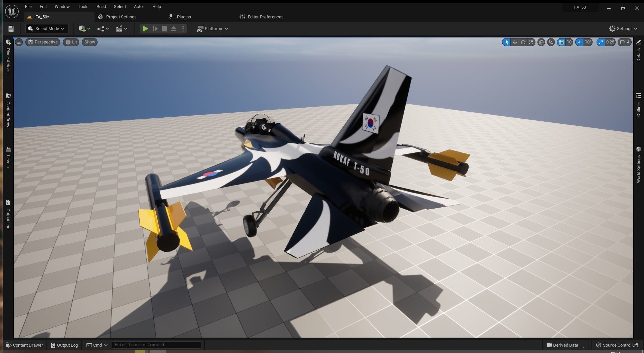Open the Lit view mode menu
644x353 pixels.
pos(71,42)
